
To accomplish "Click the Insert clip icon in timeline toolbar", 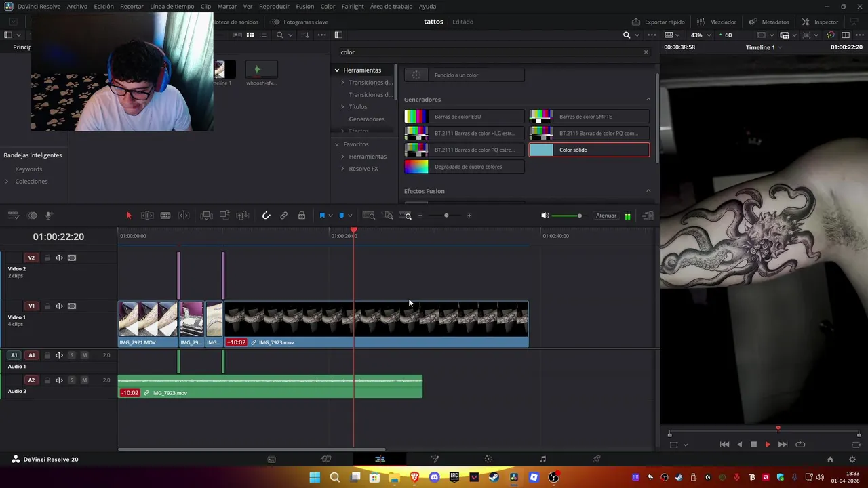I will click(206, 216).
